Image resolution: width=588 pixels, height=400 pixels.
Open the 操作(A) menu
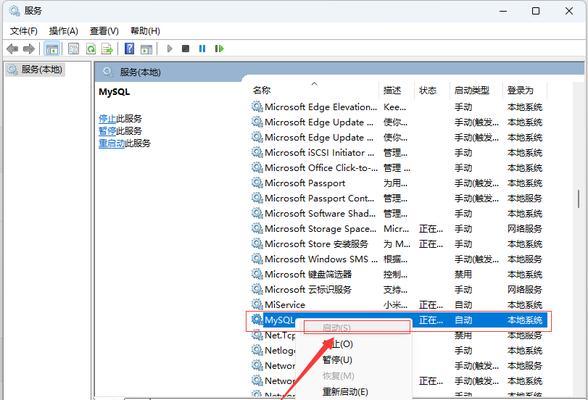point(63,31)
